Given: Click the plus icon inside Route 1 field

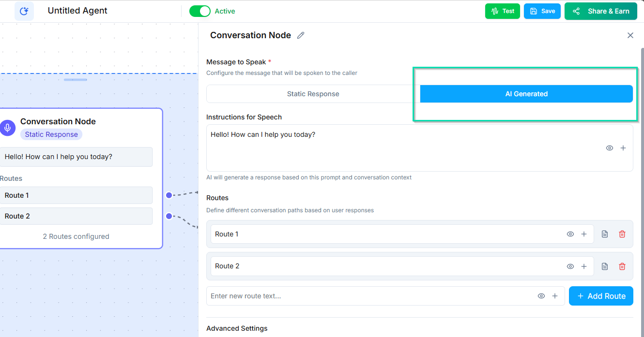Looking at the screenshot, I should coord(584,234).
